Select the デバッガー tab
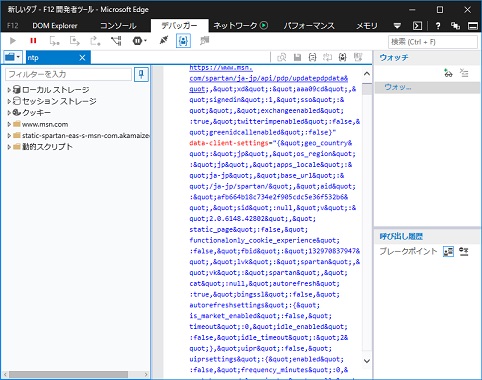This screenshot has height=380, width=482. coord(179,26)
